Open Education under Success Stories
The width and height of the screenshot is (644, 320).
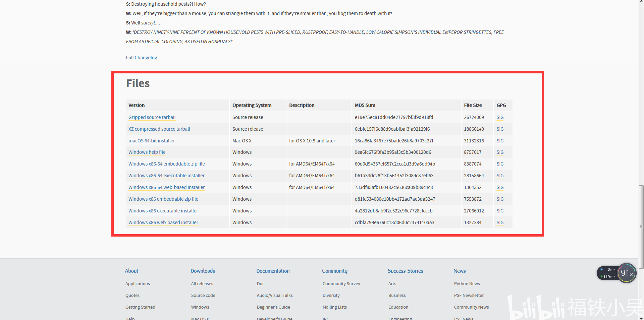pos(398,307)
